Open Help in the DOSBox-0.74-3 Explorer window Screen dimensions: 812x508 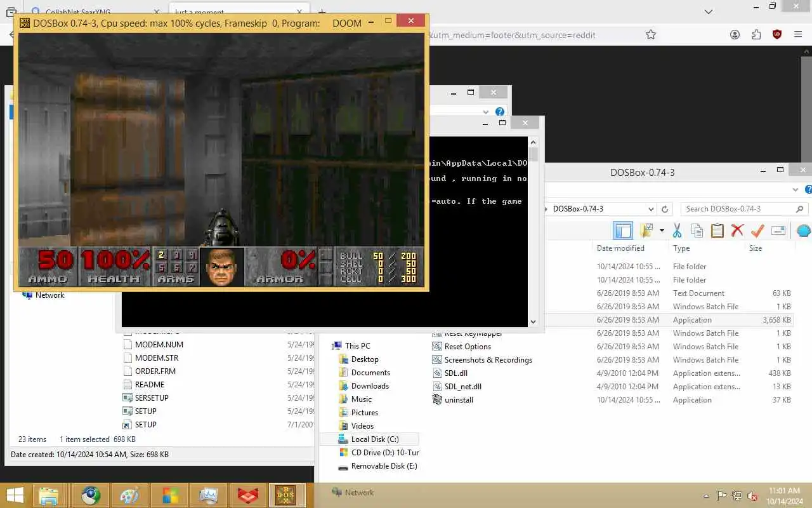click(808, 190)
